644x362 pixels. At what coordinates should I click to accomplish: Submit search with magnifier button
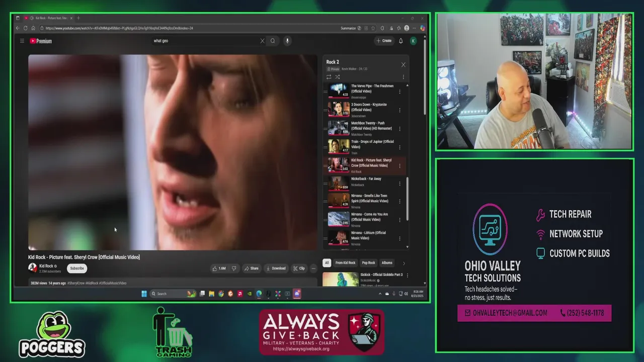pyautogui.click(x=273, y=41)
